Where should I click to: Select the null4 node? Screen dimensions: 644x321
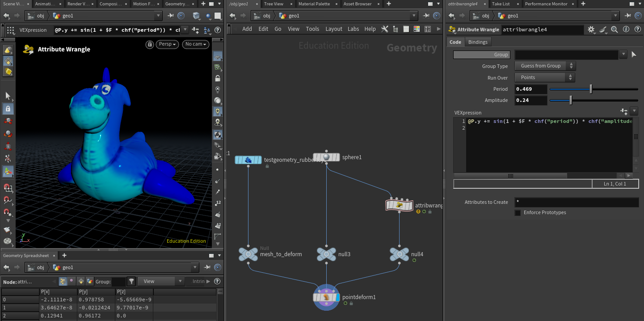click(x=399, y=254)
